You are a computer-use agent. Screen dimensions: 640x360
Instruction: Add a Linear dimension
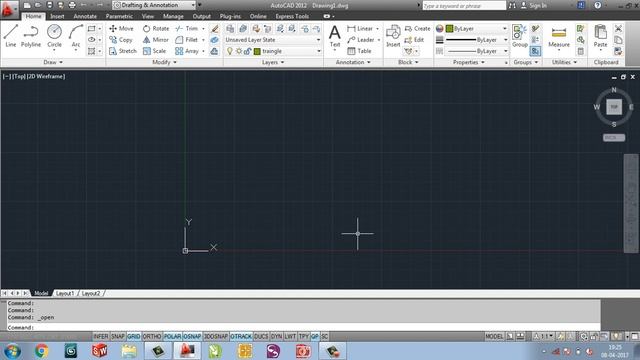pyautogui.click(x=360, y=29)
